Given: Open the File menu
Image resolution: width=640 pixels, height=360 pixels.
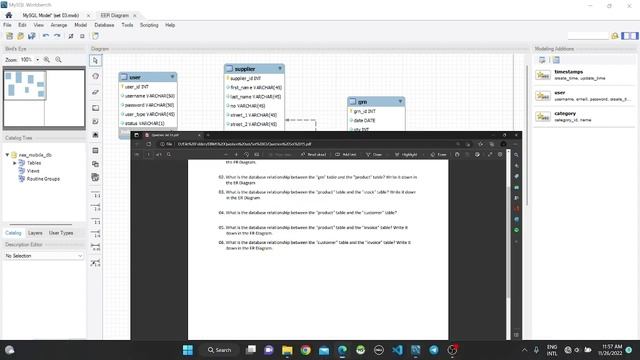Looking at the screenshot, I should coord(7,25).
